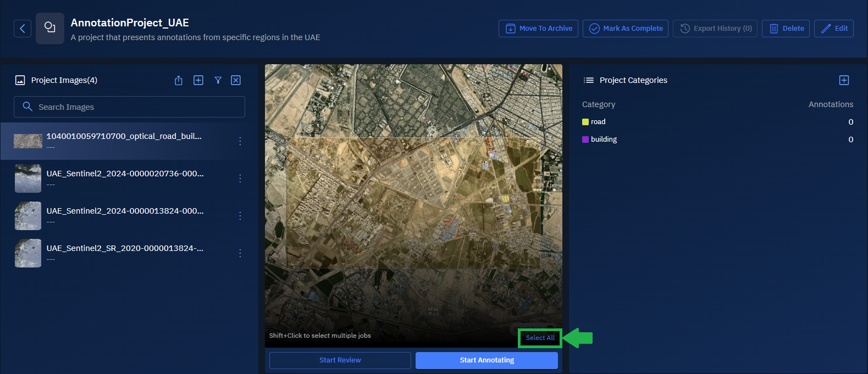Click the yellow road color swatch
The image size is (868, 374).
coord(585,122)
